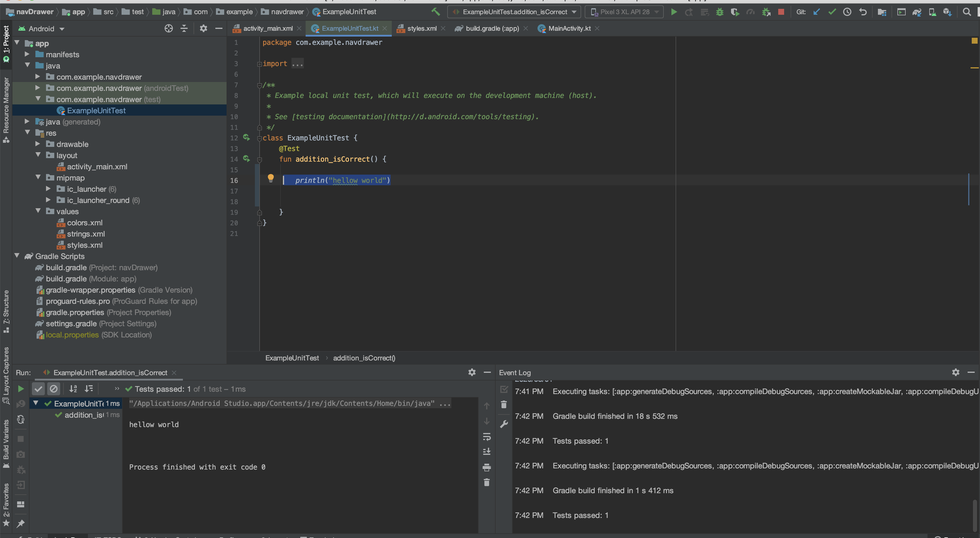
Task: Click addition_isCorrect() in editor breadcrumb bar
Action: 364,358
